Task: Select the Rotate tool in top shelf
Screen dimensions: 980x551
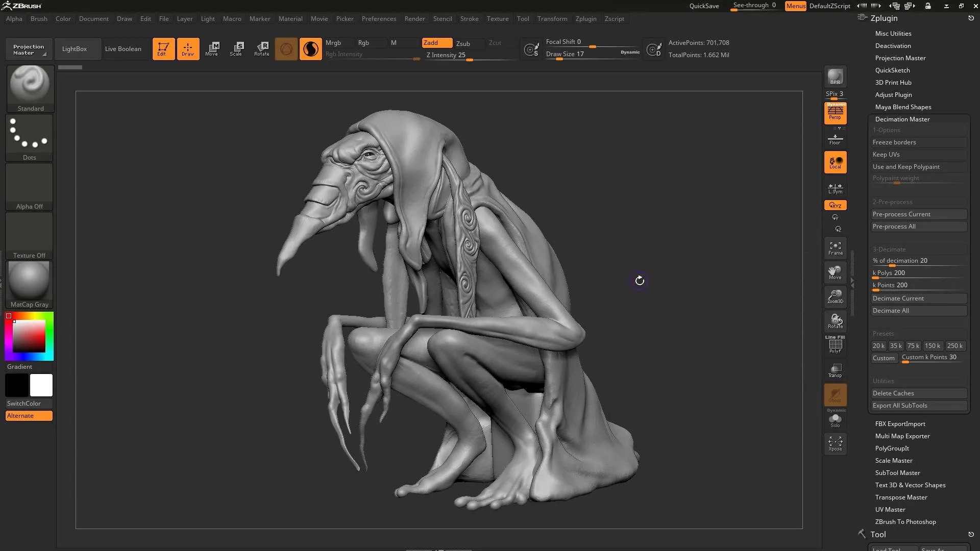Action: coord(261,49)
